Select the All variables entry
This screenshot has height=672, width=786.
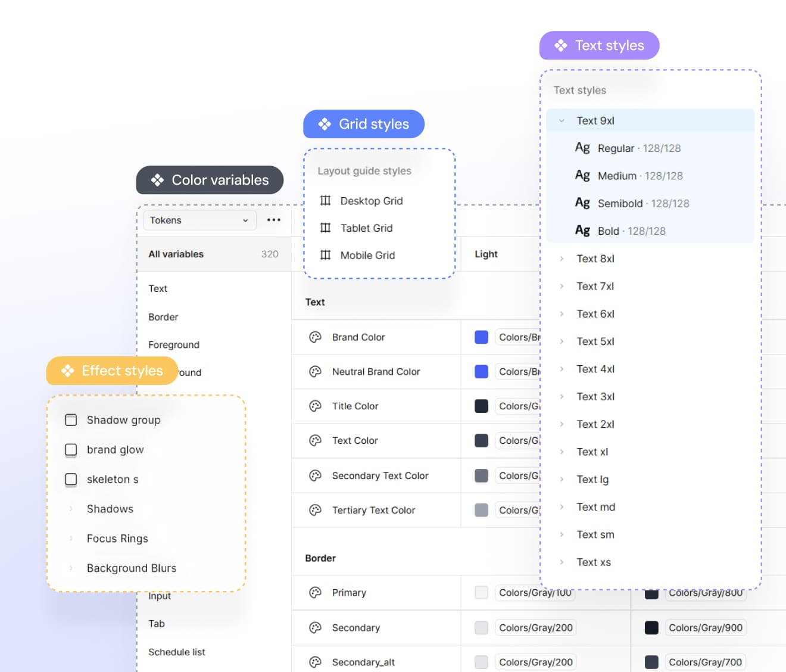(x=176, y=254)
